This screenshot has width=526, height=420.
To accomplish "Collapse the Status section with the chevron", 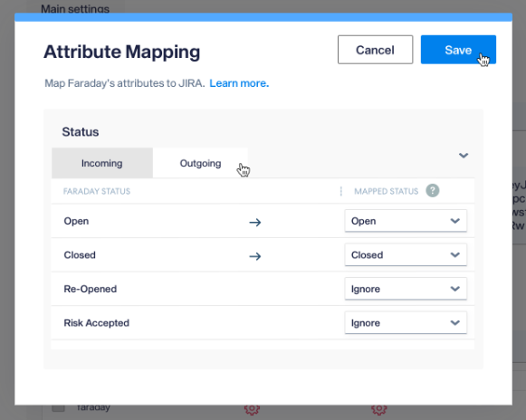I will [464, 156].
